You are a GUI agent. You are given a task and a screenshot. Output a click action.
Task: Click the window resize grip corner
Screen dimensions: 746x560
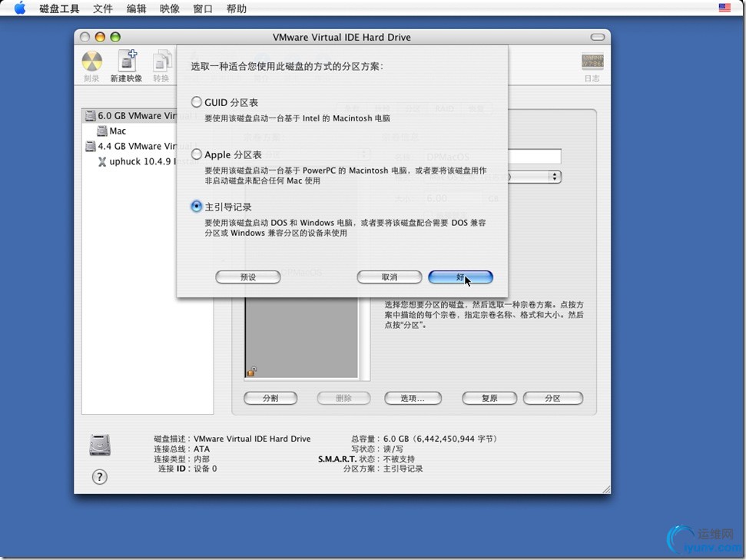605,489
